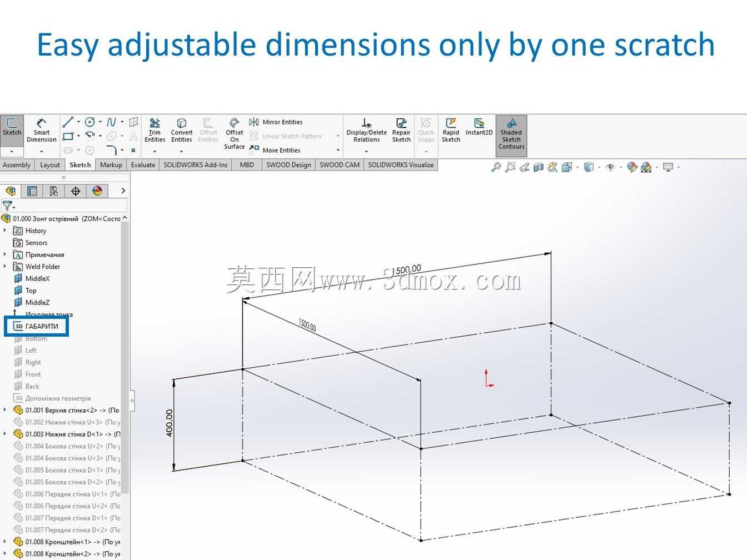This screenshot has width=747, height=560.
Task: Click the Mirror Entities tool
Action: tap(276, 122)
